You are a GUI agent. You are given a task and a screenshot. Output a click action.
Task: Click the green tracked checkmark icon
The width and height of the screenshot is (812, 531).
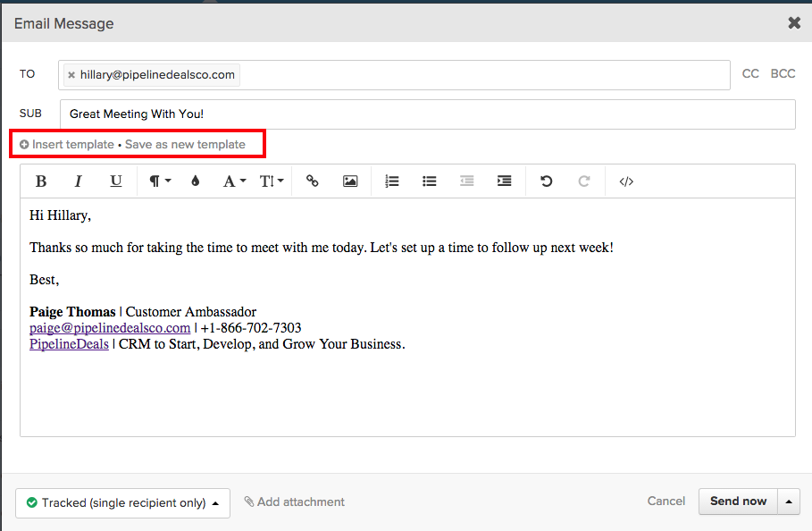31,502
